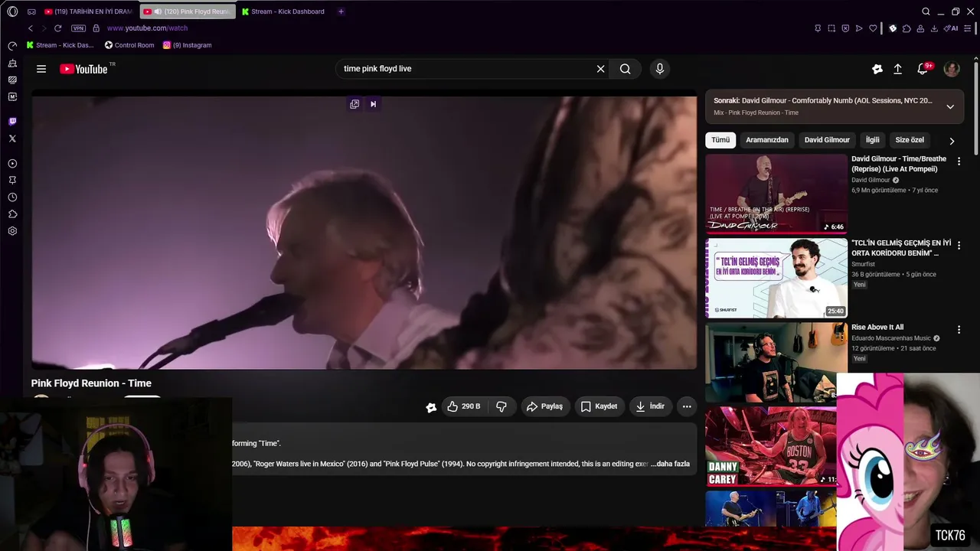Click the address bar URL youtube.com/watch
980x551 pixels.
147,28
